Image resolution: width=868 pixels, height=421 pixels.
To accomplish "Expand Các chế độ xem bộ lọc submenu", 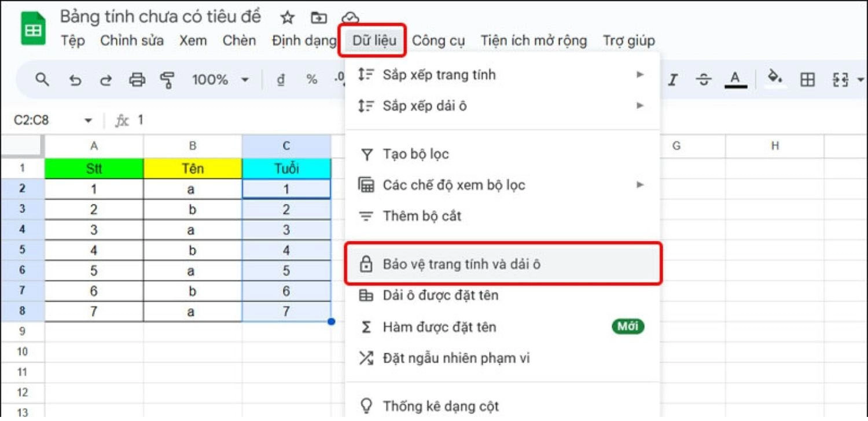I will 502,185.
